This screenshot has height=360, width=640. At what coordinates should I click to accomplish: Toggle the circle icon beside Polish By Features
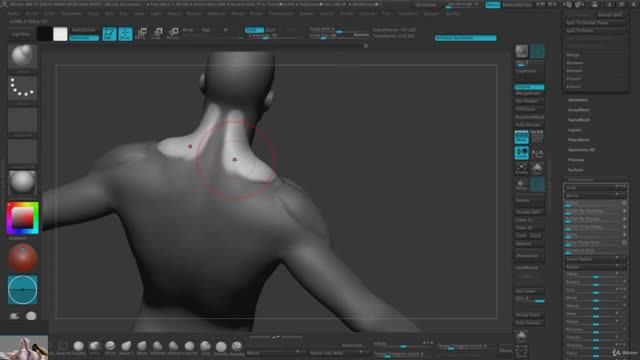(x=624, y=211)
